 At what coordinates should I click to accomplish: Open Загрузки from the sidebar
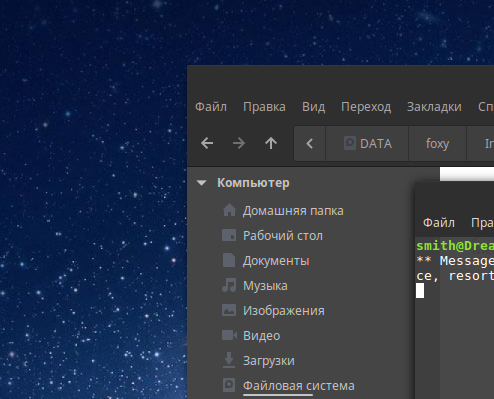[269, 361]
